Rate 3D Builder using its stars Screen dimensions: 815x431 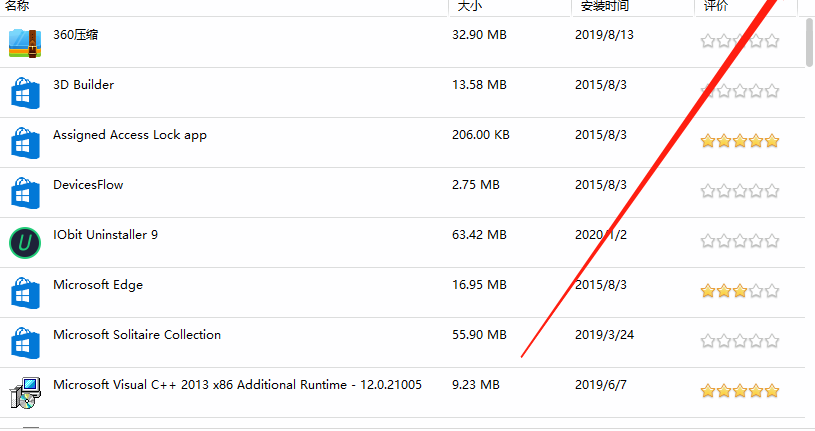point(740,91)
